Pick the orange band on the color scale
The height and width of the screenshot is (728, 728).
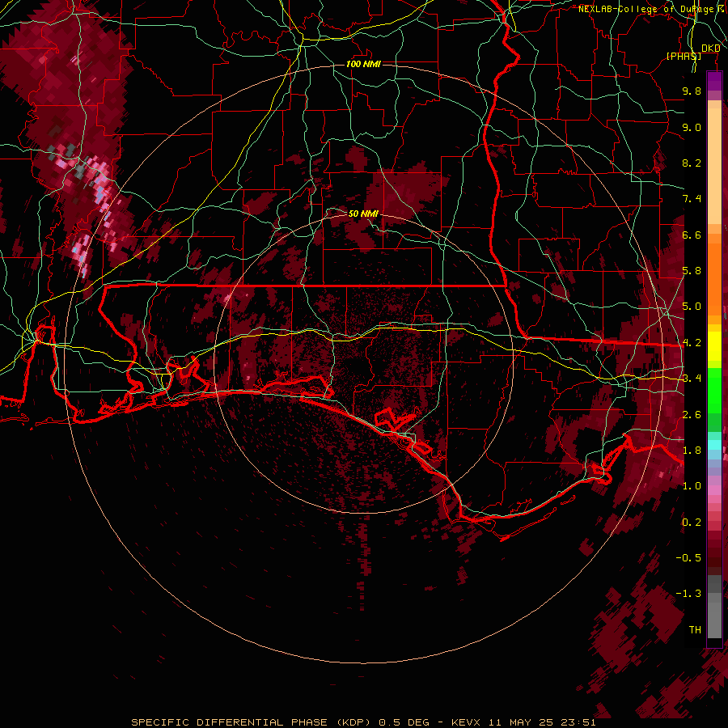[x=714, y=274]
